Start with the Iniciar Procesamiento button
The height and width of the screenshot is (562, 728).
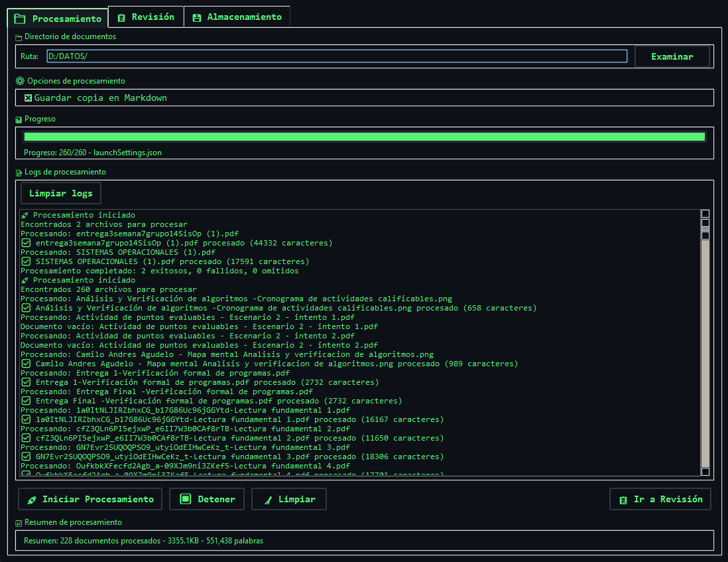(90, 499)
